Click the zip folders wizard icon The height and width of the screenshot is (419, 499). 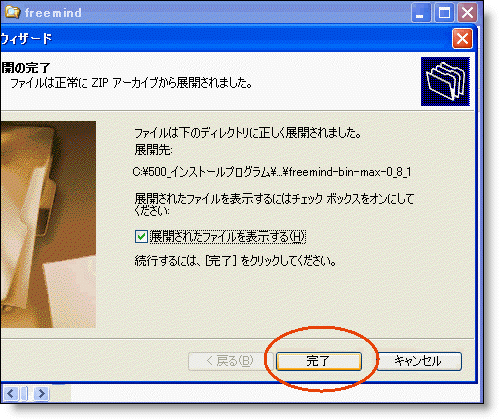pos(445,81)
